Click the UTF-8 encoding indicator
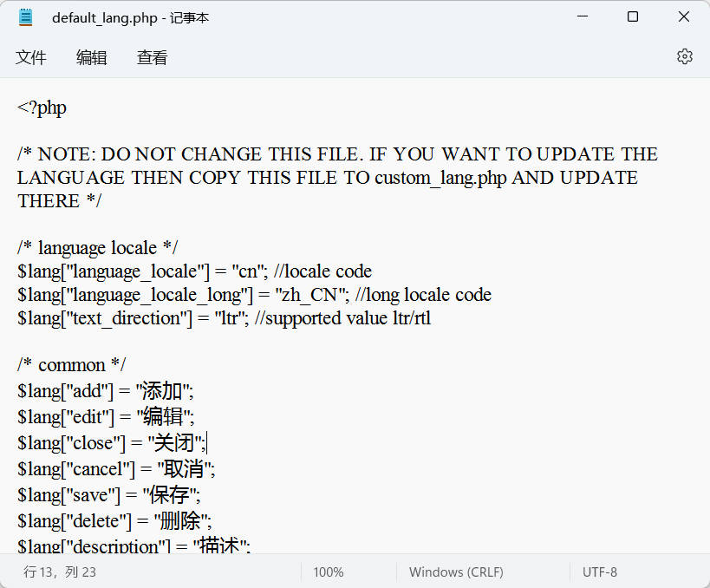 [600, 572]
